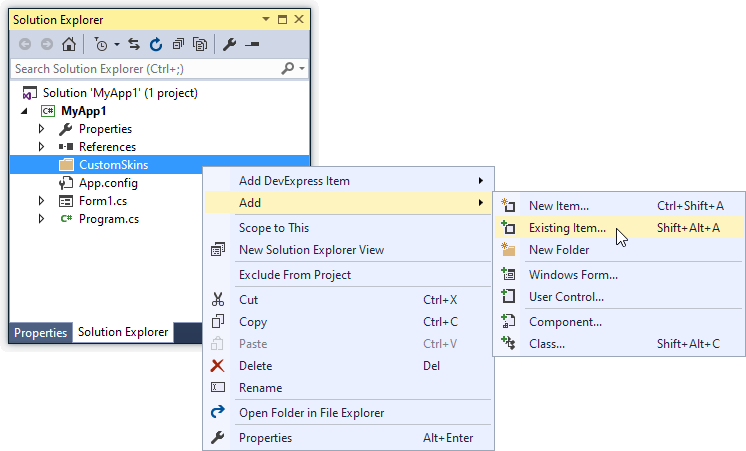Click the Pending Changes Filter clock icon
The height and width of the screenshot is (451, 746).
point(100,45)
